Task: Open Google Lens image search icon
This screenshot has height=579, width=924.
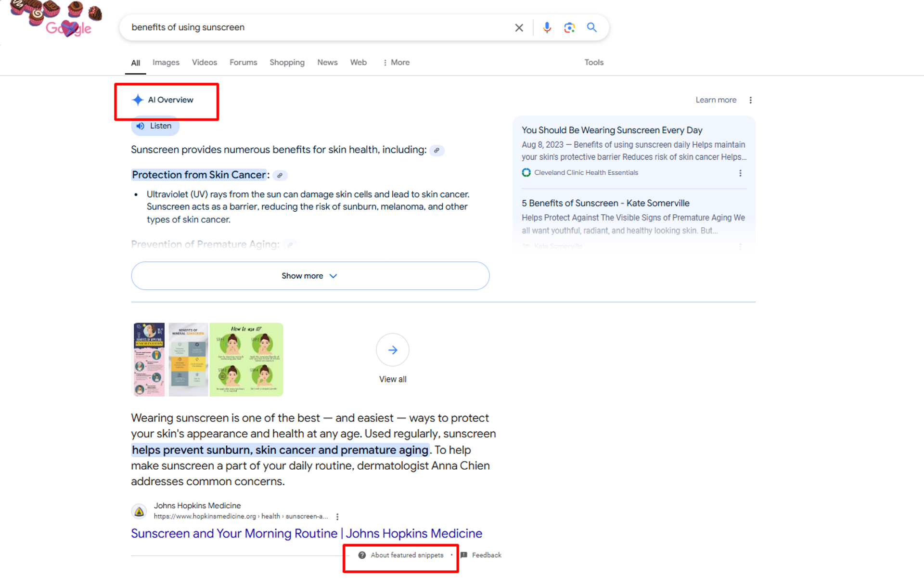Action: (569, 28)
